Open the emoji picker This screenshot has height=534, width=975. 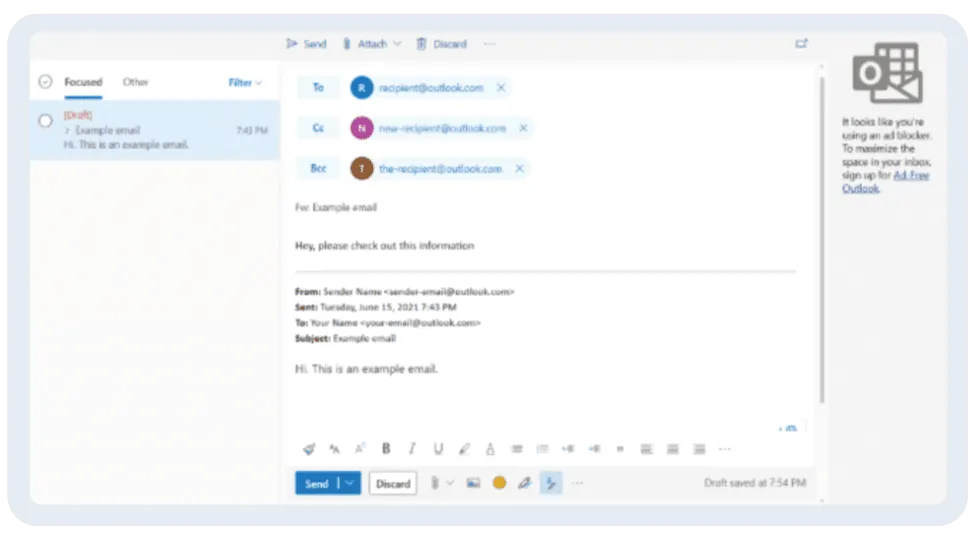499,483
